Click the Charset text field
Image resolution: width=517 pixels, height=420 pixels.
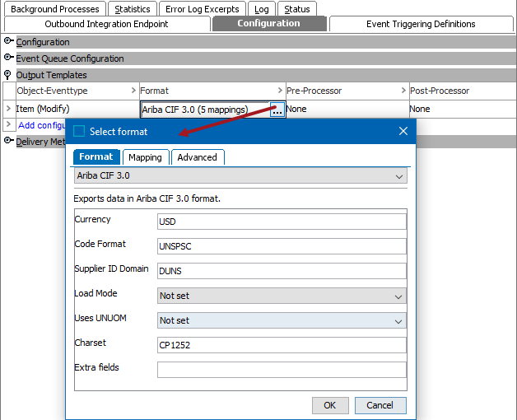(282, 345)
